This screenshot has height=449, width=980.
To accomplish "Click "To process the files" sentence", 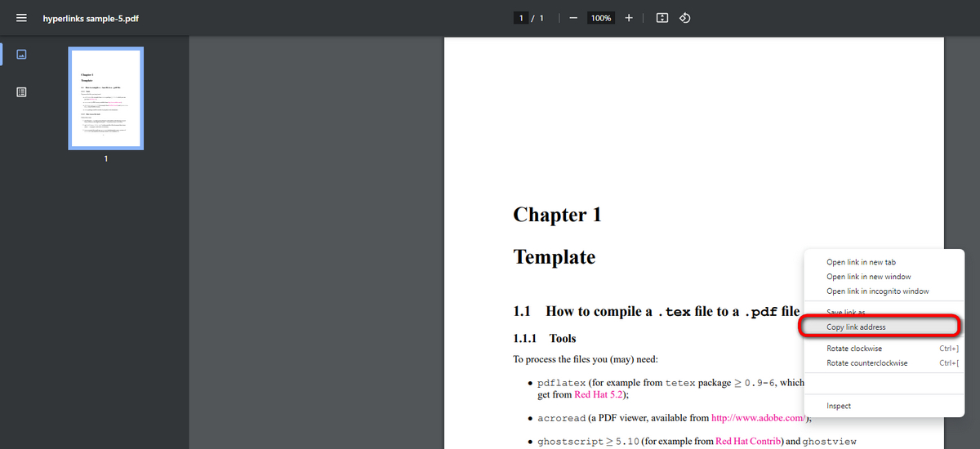I will pyautogui.click(x=585, y=359).
